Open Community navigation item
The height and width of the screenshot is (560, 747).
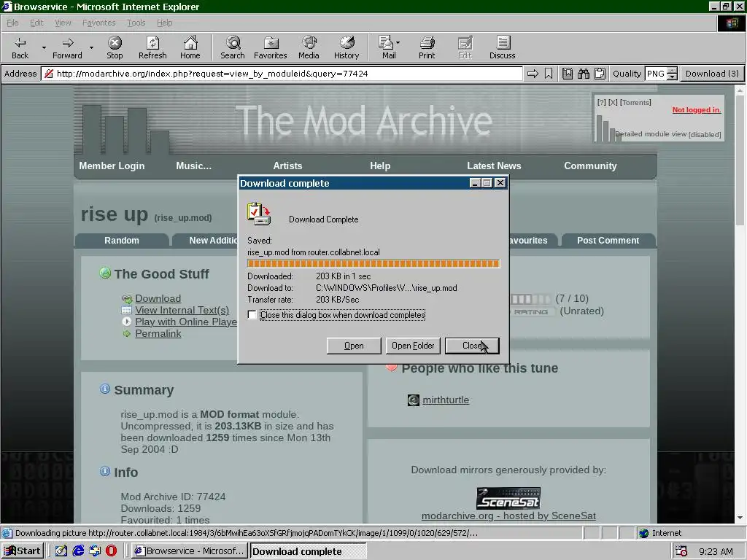(x=589, y=166)
